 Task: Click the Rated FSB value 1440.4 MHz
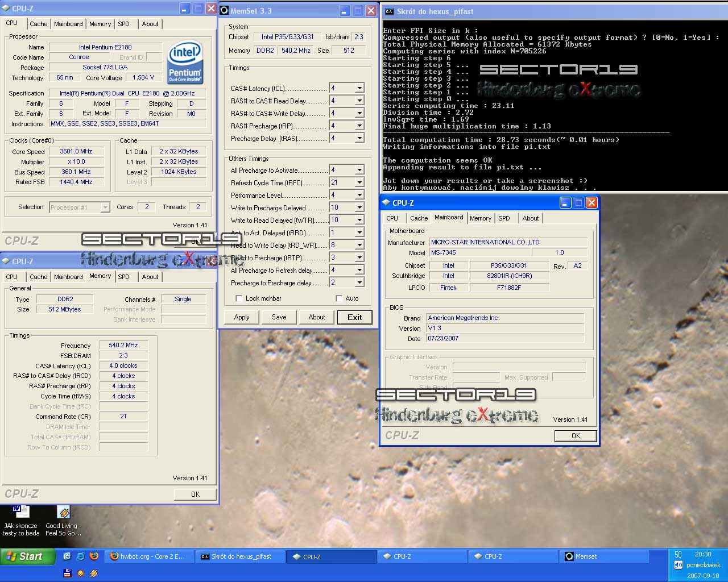(x=76, y=182)
